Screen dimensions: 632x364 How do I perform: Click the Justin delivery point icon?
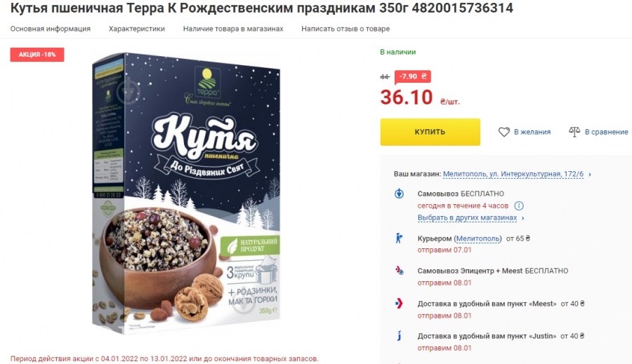(399, 336)
